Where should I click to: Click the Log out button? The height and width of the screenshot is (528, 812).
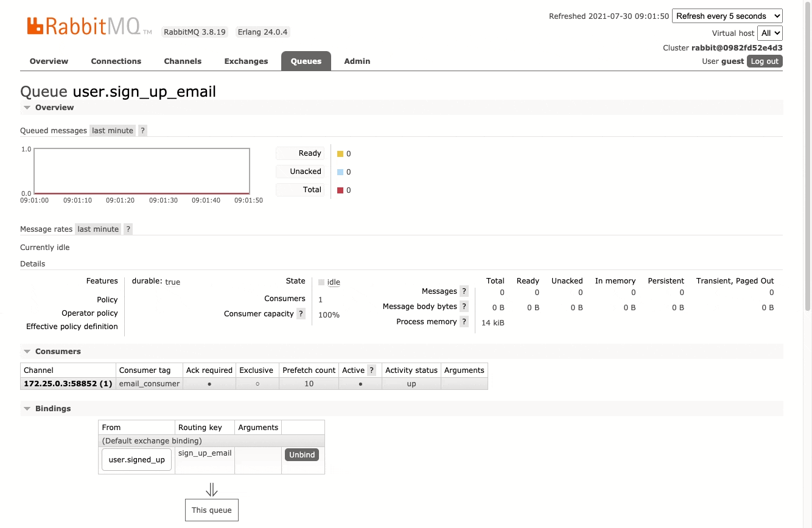(x=764, y=61)
